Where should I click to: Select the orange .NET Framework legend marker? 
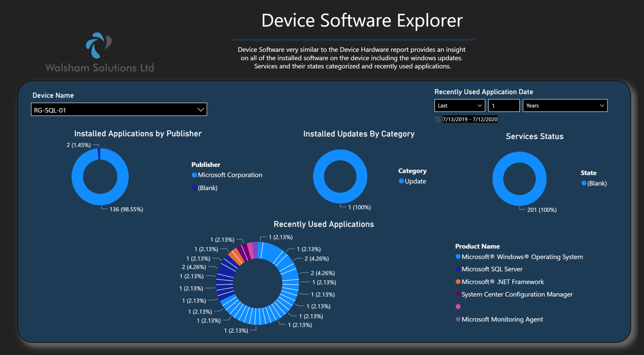point(458,282)
